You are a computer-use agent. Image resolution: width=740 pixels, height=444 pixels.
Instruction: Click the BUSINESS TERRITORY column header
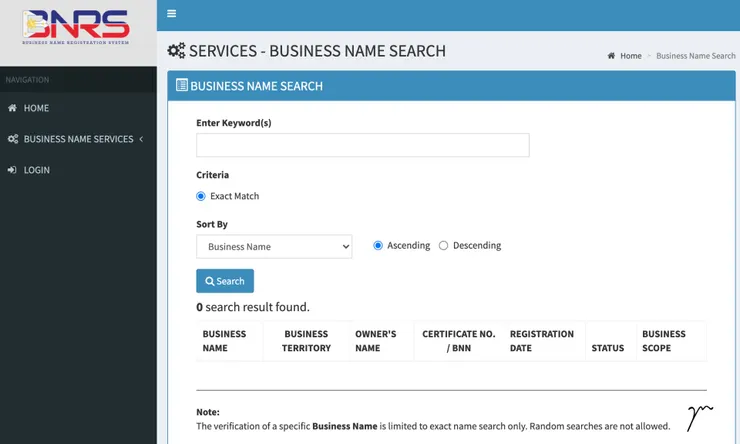306,341
